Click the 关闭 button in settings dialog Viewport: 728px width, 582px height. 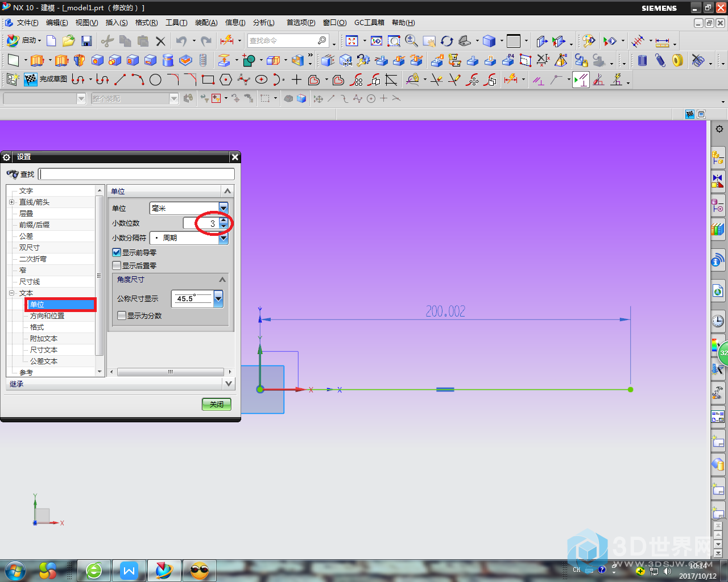pyautogui.click(x=217, y=404)
